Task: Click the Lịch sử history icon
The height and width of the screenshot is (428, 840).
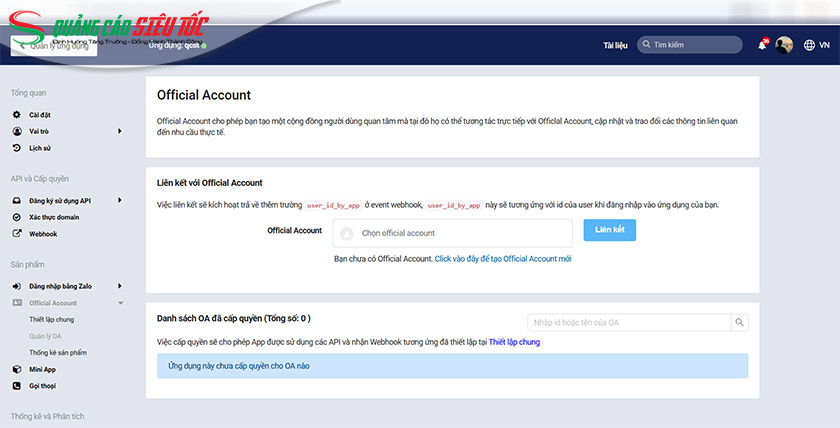Action: pos(16,147)
